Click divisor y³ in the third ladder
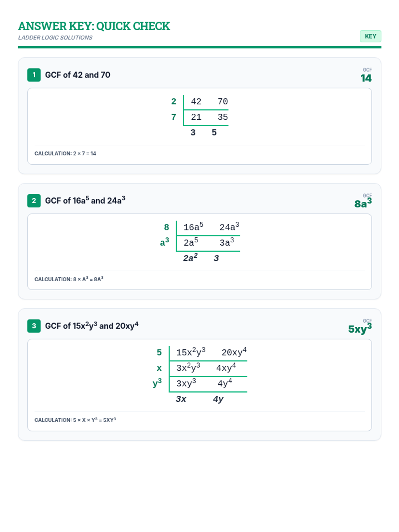 click(x=157, y=383)
